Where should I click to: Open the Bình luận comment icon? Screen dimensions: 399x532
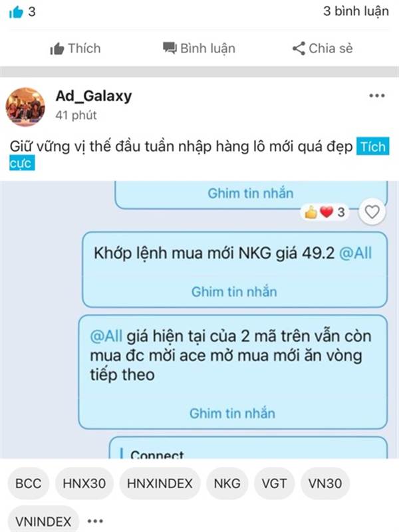[170, 49]
